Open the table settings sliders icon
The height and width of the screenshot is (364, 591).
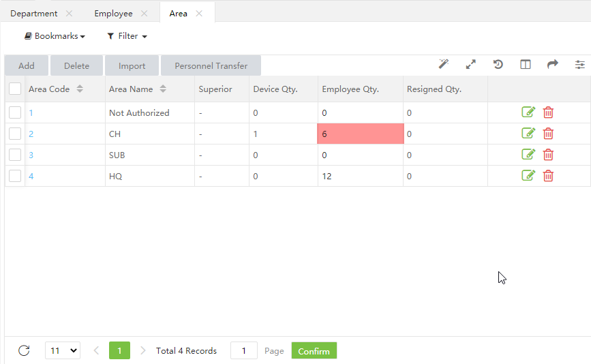[579, 65]
